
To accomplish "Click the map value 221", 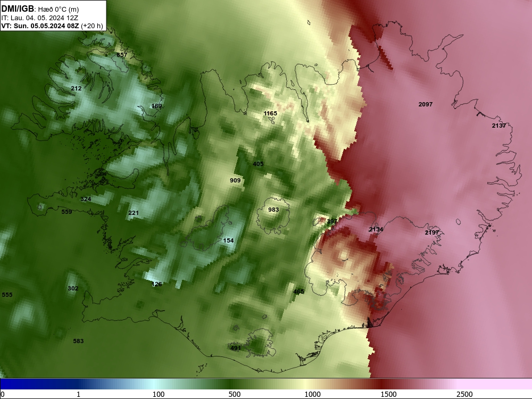I will click(x=134, y=213).
